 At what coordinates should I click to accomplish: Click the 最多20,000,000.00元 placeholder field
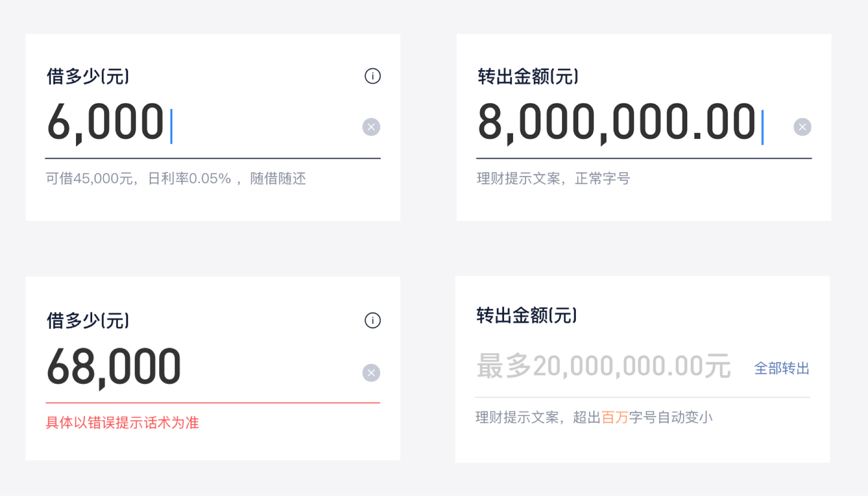coord(604,366)
